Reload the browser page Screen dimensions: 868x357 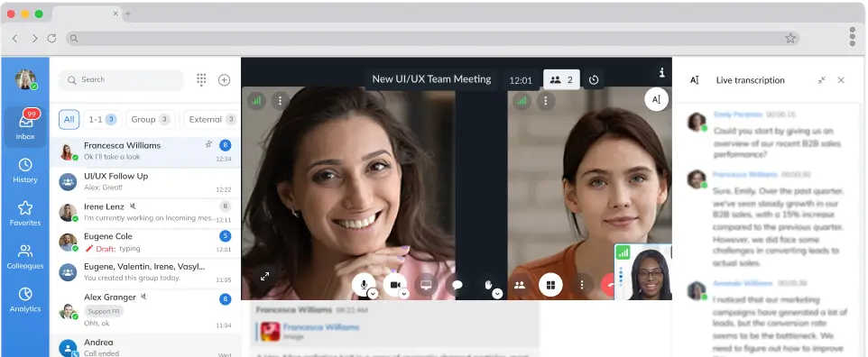(52, 38)
